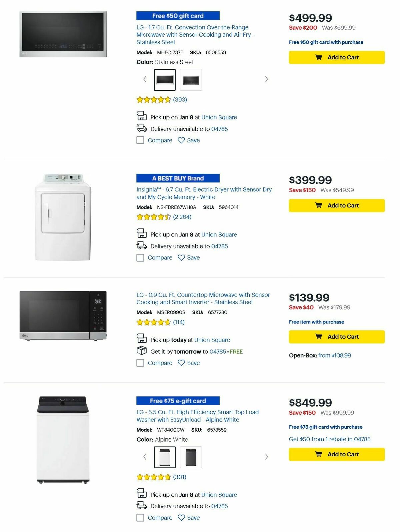
Task: Click the delivery truck icon for the LG washer
Action: coord(141,506)
